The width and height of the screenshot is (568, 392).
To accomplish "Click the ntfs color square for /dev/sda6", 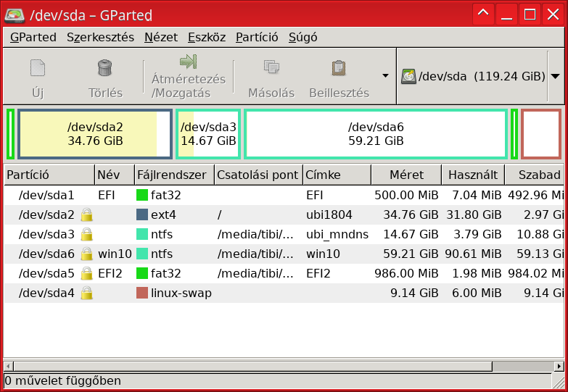I will [x=142, y=254].
